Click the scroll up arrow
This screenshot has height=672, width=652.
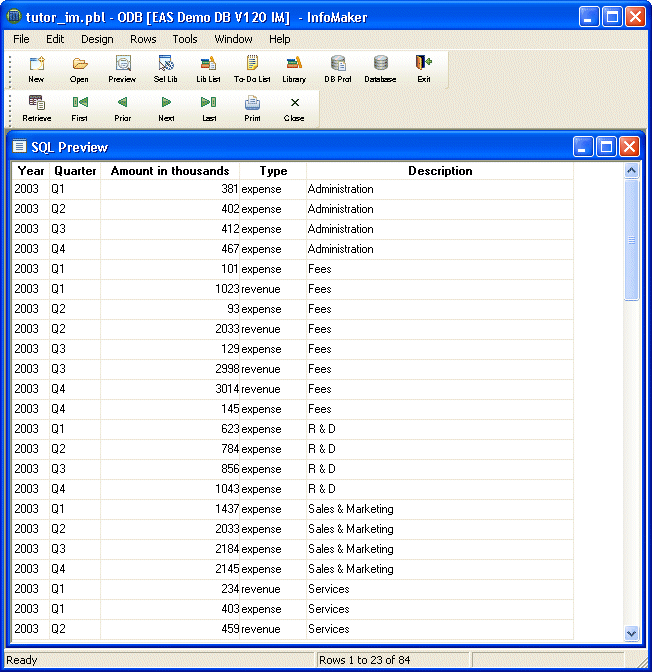coord(631,171)
